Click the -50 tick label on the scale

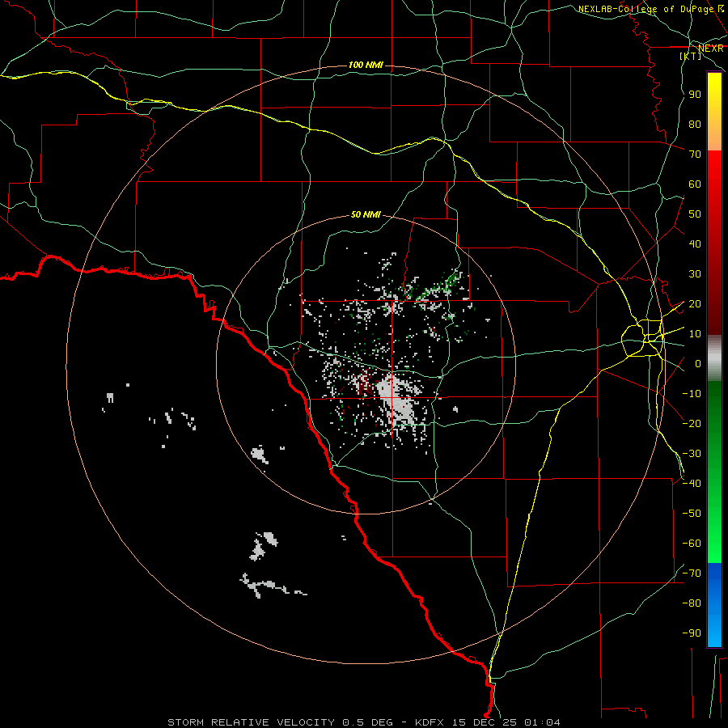692,513
